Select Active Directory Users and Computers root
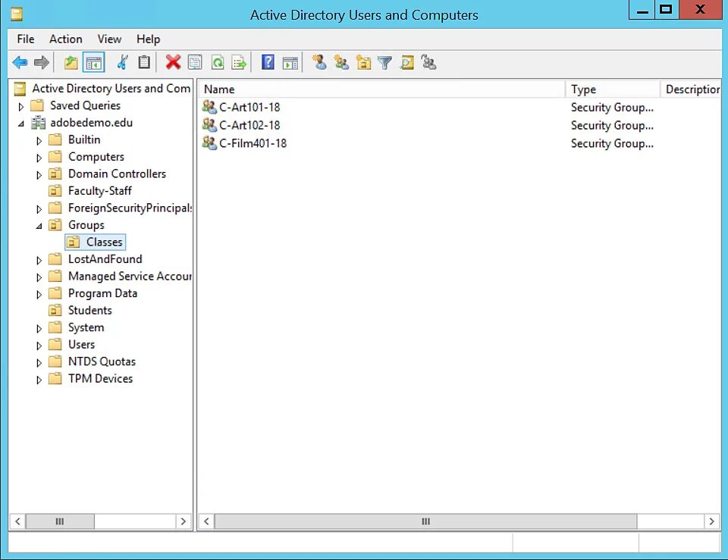Viewport: 728px width, 560px height. click(111, 88)
